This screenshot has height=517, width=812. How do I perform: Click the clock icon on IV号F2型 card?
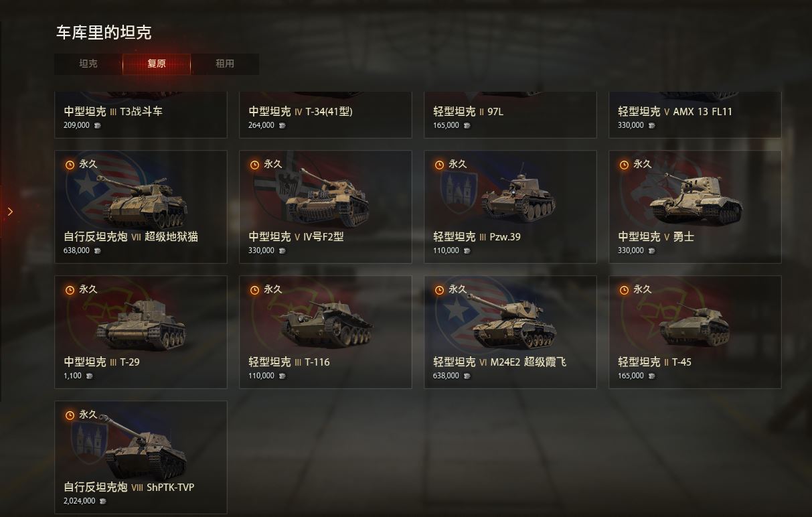click(254, 165)
